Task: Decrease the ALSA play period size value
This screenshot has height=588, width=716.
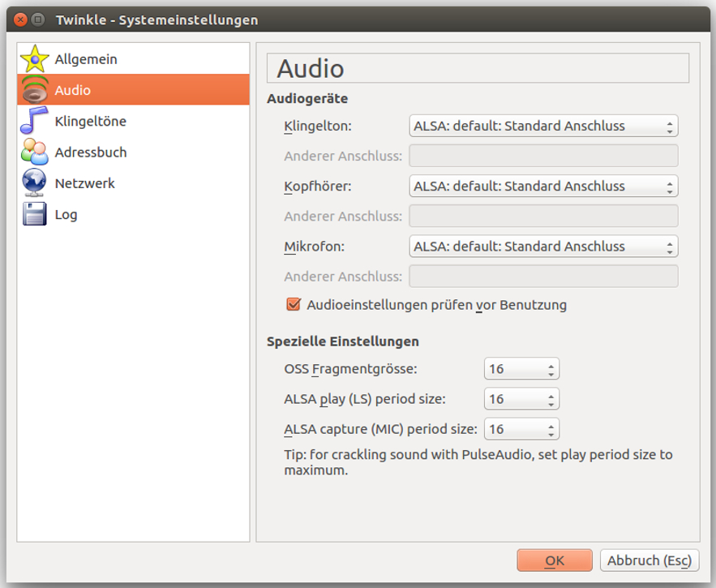Action: pyautogui.click(x=551, y=404)
